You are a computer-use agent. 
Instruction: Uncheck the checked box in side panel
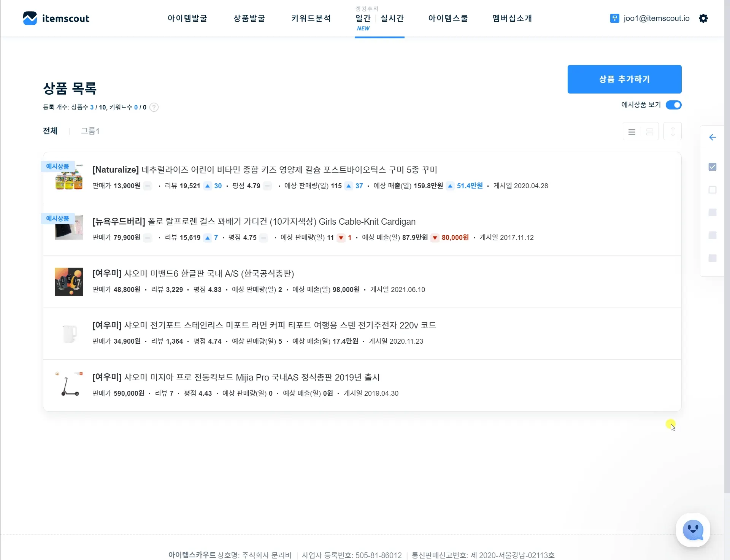(713, 167)
